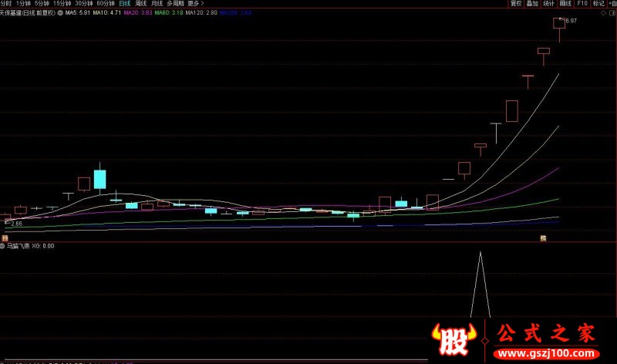Click the blue MA250 value label
Viewport: 617px width, 364px height.
(x=235, y=12)
